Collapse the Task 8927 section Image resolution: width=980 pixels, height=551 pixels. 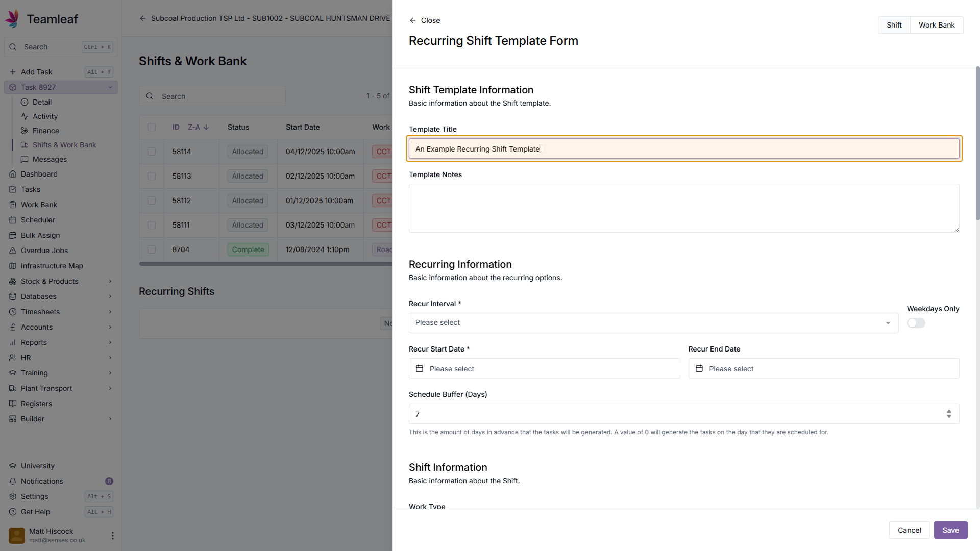tap(110, 87)
